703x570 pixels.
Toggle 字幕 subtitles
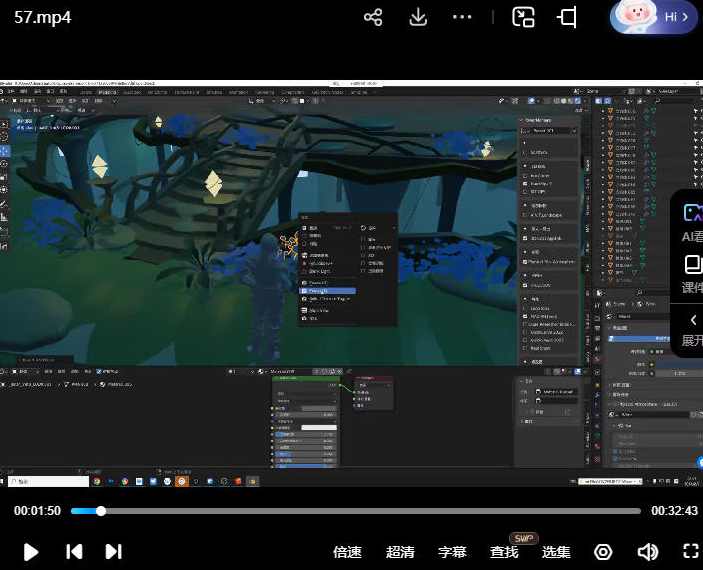452,552
